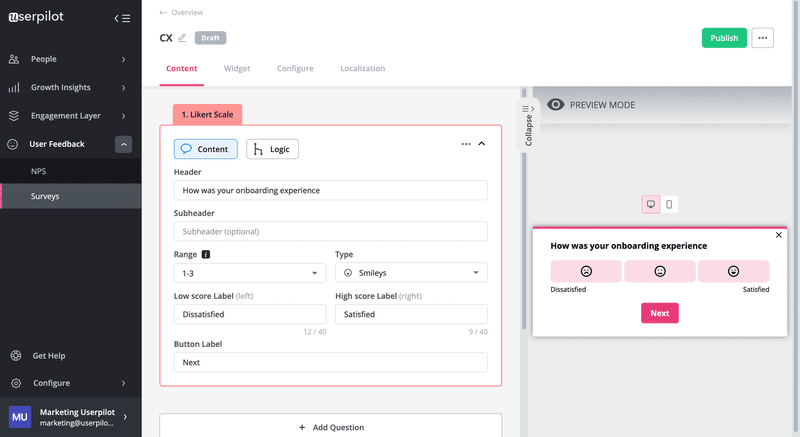Close the survey preview with the X

[779, 235]
